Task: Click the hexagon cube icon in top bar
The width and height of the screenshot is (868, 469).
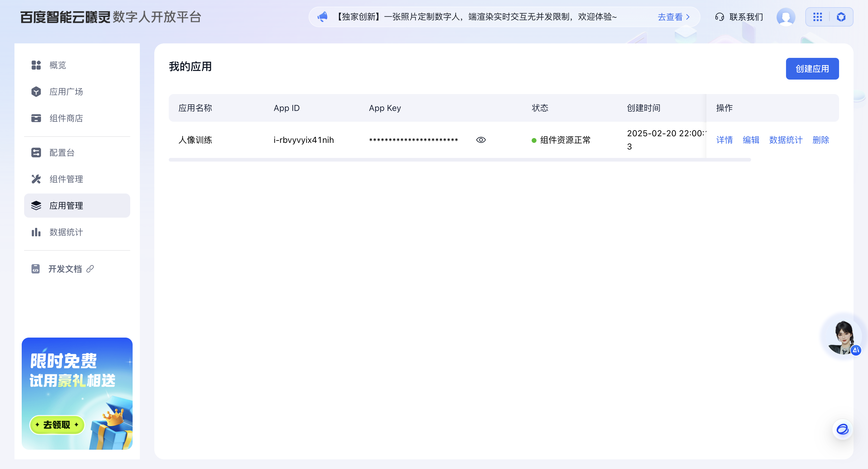Action: [841, 17]
